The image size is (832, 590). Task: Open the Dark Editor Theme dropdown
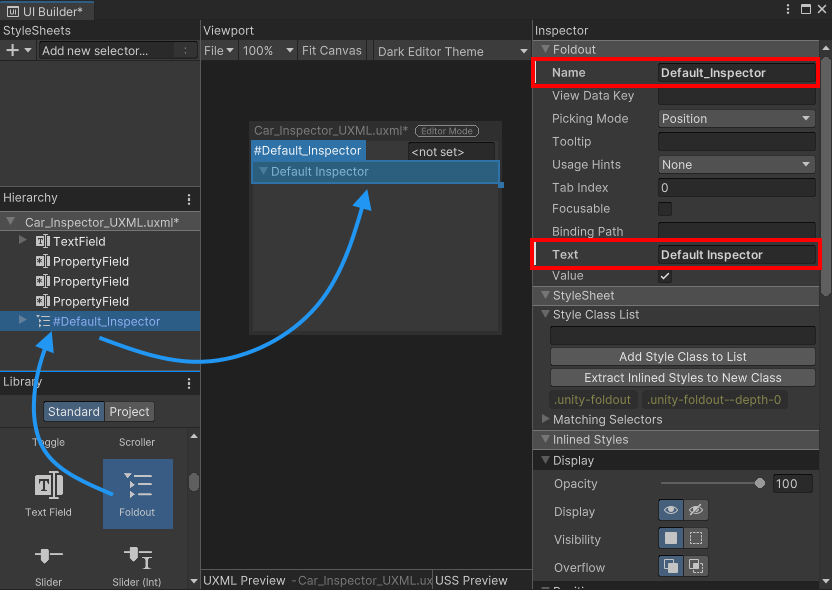[450, 50]
